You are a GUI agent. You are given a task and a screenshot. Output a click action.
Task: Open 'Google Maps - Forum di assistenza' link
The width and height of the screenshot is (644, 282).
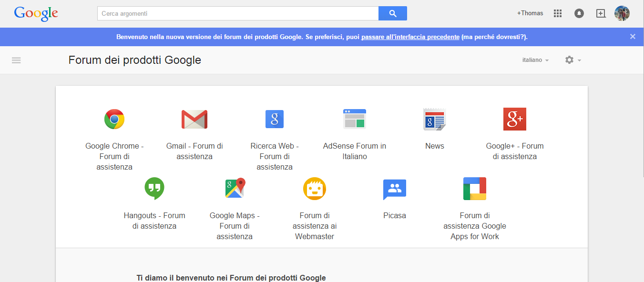click(235, 226)
